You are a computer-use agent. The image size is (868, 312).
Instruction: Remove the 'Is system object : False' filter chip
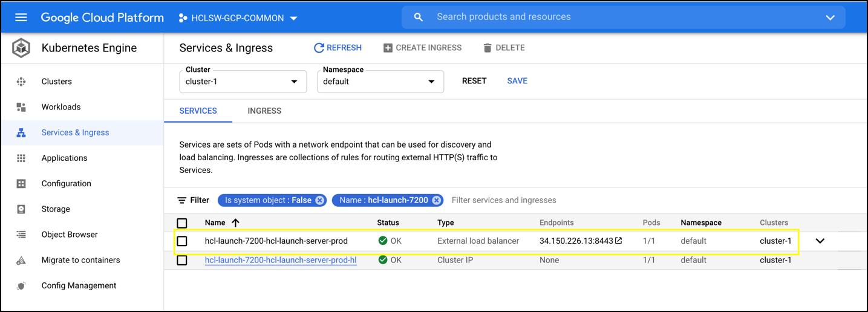pos(320,200)
